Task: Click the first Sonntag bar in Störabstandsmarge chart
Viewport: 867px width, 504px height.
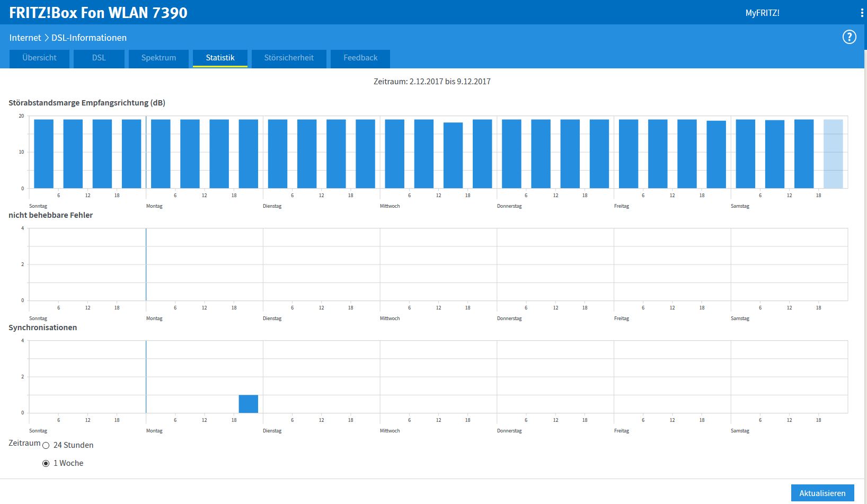Action: (x=43, y=154)
